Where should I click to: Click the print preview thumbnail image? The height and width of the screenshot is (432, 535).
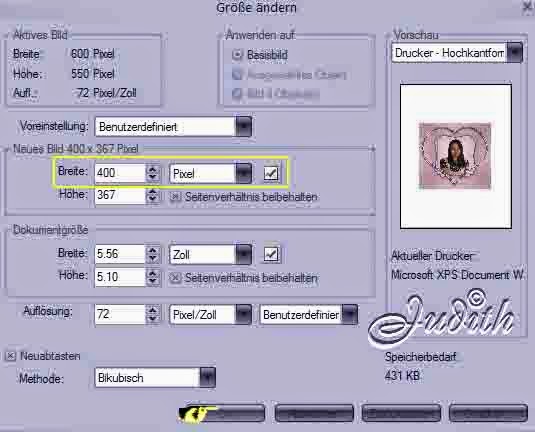pos(455,156)
